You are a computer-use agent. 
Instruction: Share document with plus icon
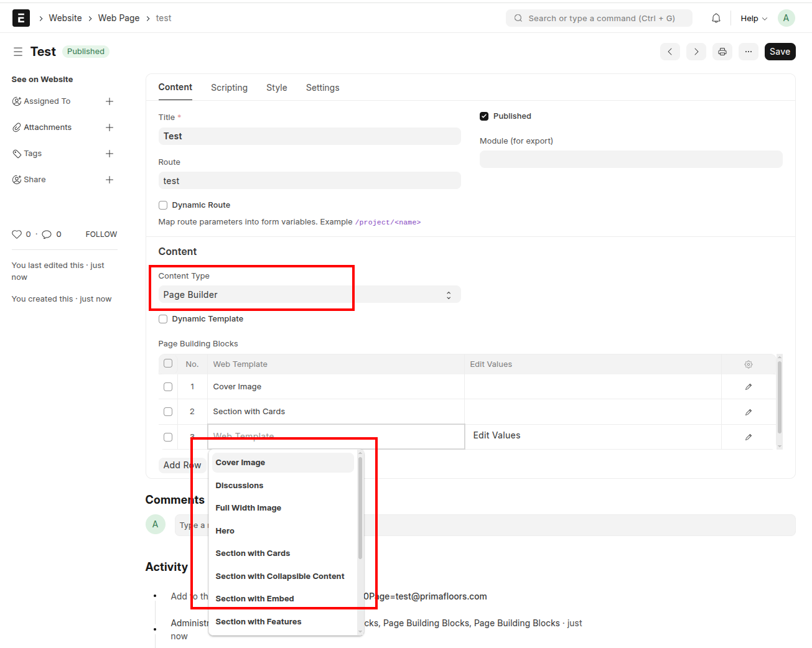point(110,180)
